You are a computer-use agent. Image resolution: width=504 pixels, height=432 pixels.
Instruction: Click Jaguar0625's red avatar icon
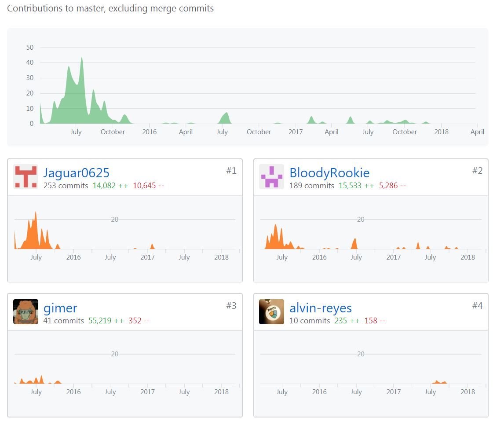point(26,177)
